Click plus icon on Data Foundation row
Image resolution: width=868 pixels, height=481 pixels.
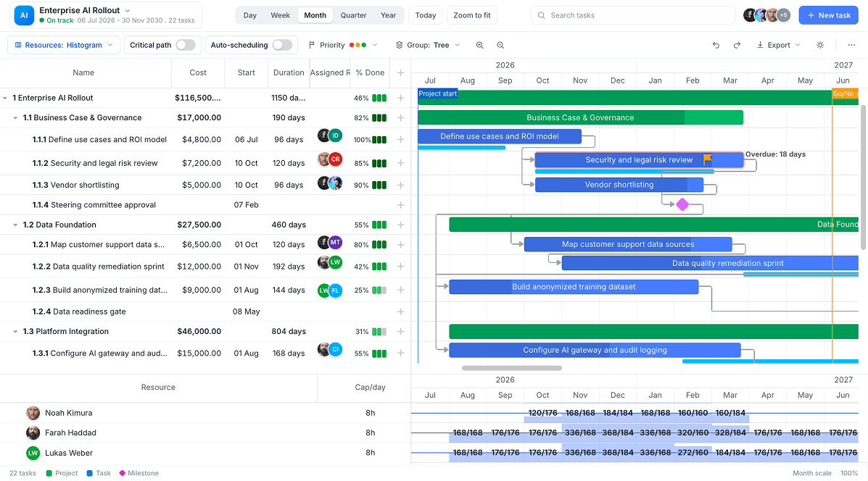click(x=400, y=225)
